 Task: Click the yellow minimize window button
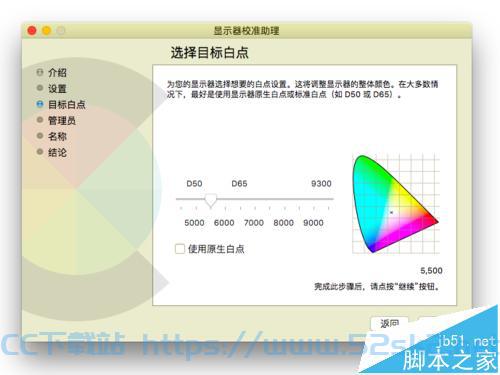[46, 31]
